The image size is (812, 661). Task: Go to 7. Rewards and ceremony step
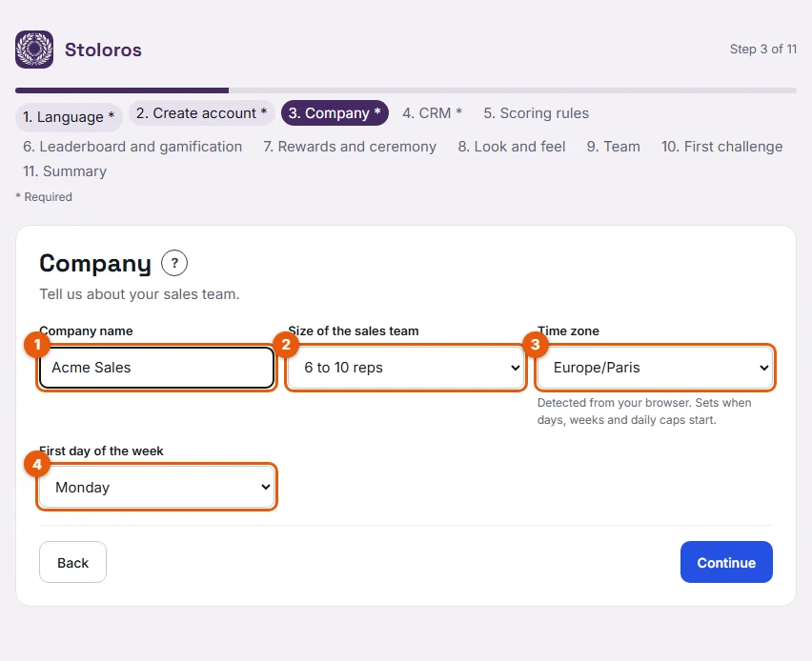point(350,147)
